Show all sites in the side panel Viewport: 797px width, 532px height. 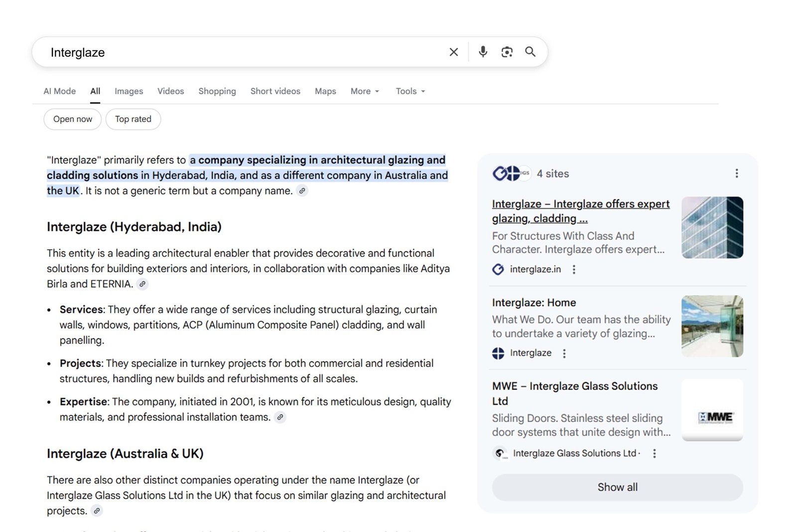tap(617, 487)
